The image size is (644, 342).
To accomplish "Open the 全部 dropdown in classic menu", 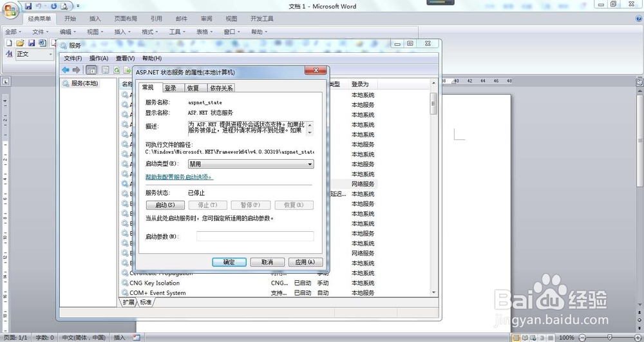I will point(13,32).
